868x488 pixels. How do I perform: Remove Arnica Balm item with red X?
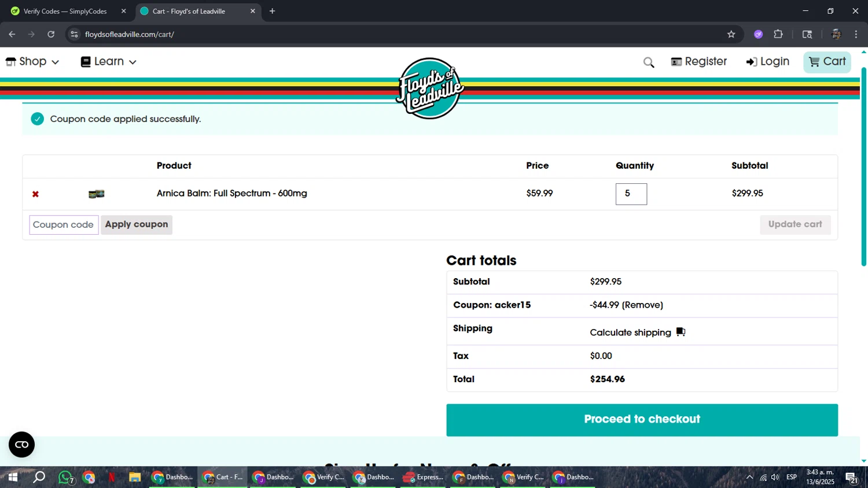pyautogui.click(x=35, y=194)
